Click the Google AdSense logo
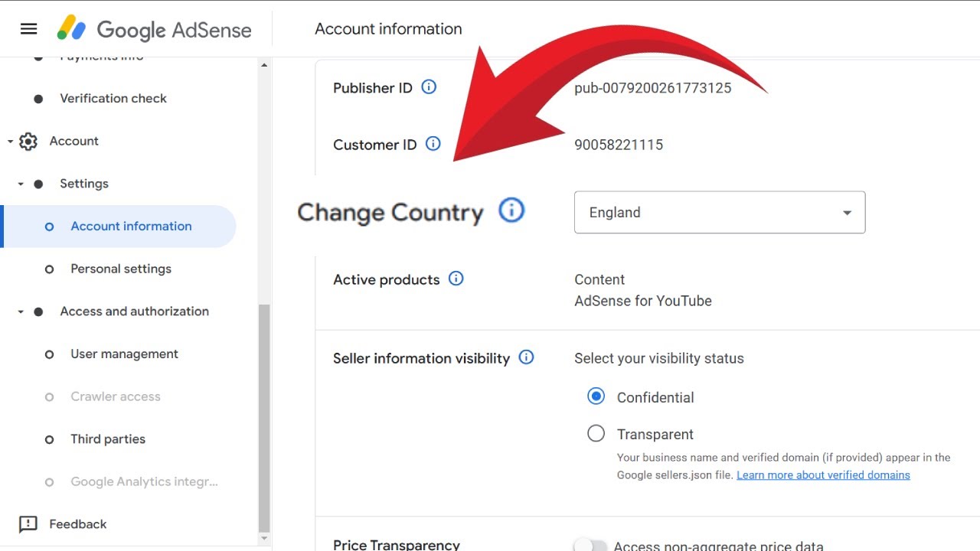This screenshot has width=980, height=551. (154, 29)
